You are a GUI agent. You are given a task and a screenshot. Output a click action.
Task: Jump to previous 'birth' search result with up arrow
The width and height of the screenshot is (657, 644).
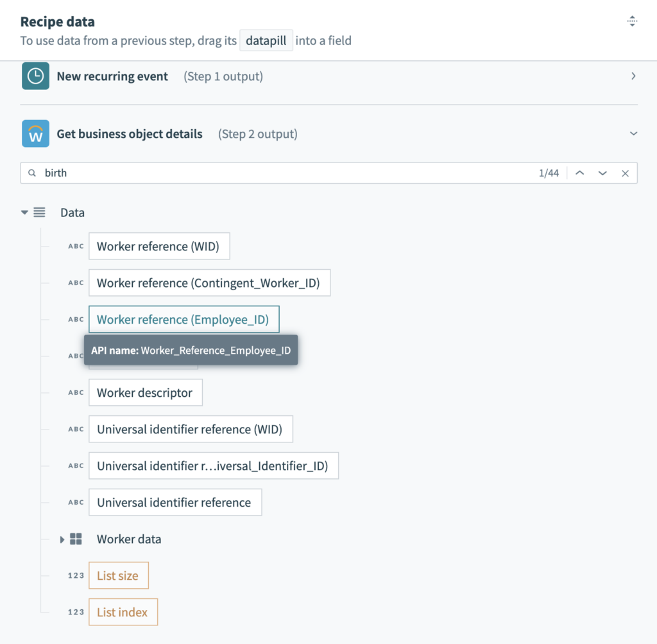click(580, 172)
